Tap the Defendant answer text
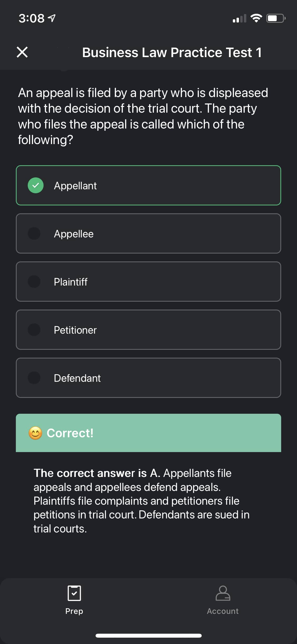The image size is (297, 644). (77, 378)
